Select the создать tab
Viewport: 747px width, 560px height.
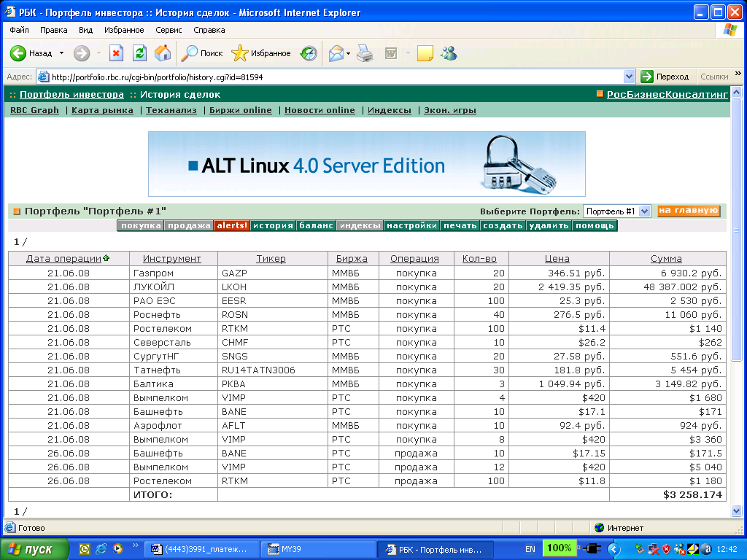coord(503,226)
